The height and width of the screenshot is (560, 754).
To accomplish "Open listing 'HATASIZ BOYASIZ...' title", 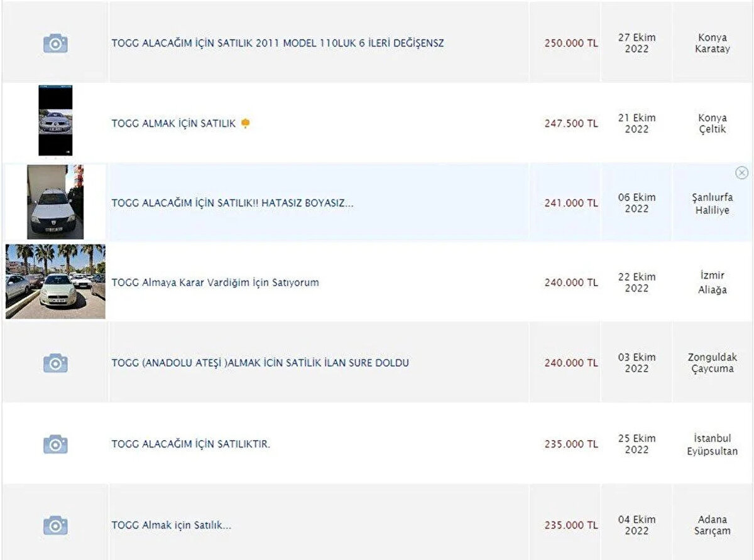I will pyautogui.click(x=232, y=203).
